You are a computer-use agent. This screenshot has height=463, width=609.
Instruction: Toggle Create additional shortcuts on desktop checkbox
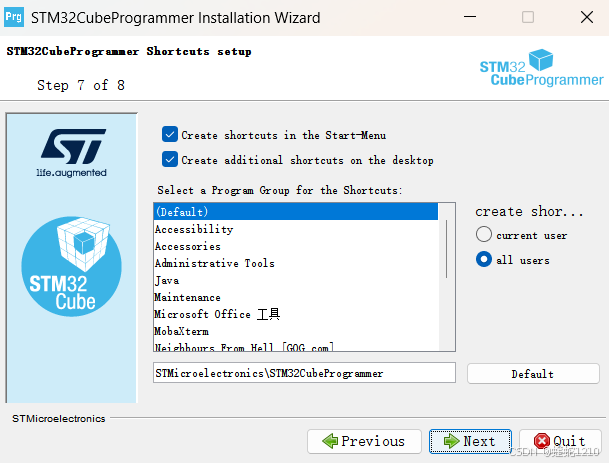(170, 160)
